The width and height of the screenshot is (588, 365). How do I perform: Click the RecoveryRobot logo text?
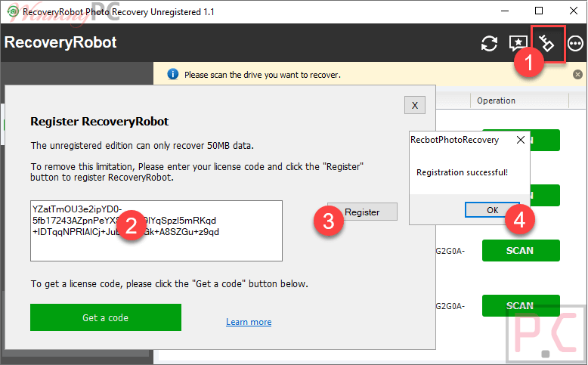(x=60, y=42)
